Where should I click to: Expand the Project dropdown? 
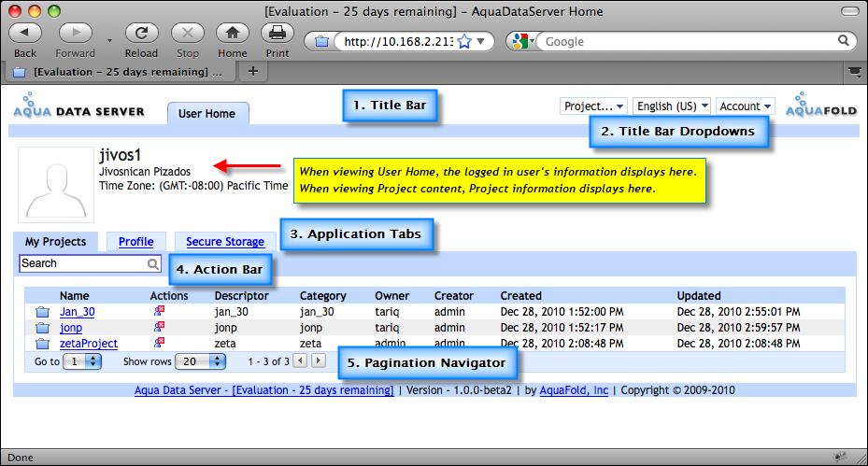point(594,106)
